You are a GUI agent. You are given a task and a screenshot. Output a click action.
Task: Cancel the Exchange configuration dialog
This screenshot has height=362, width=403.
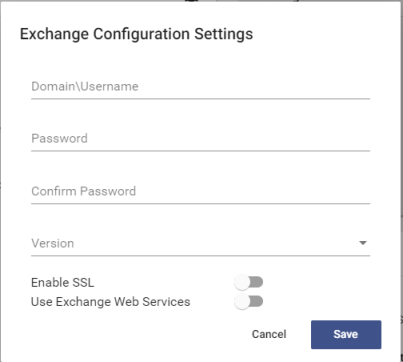[x=269, y=334]
